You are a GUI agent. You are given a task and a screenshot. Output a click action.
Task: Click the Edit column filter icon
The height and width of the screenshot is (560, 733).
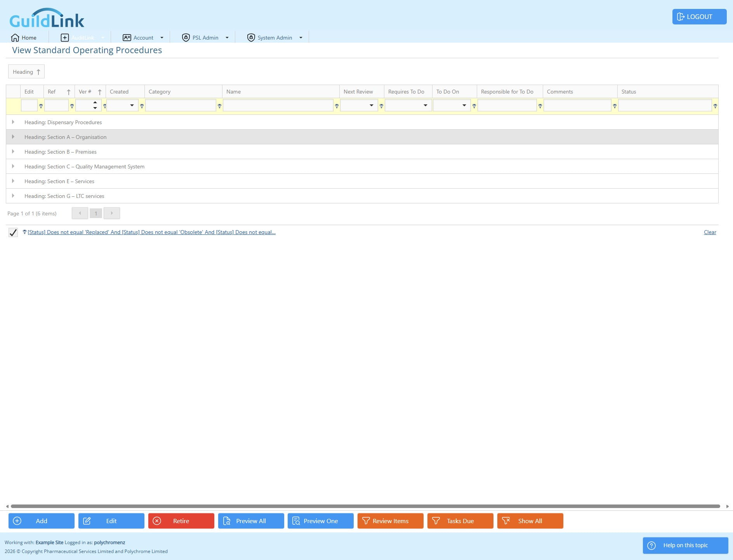click(41, 106)
